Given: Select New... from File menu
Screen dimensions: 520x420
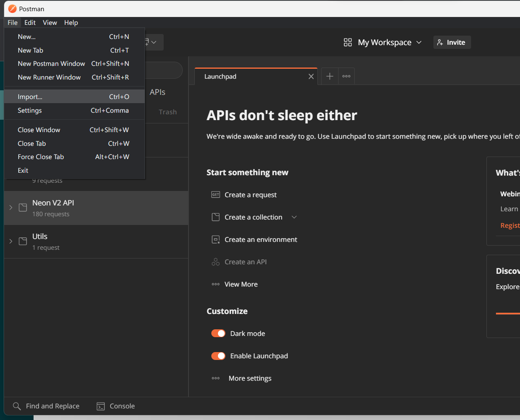Looking at the screenshot, I should [x=74, y=36].
